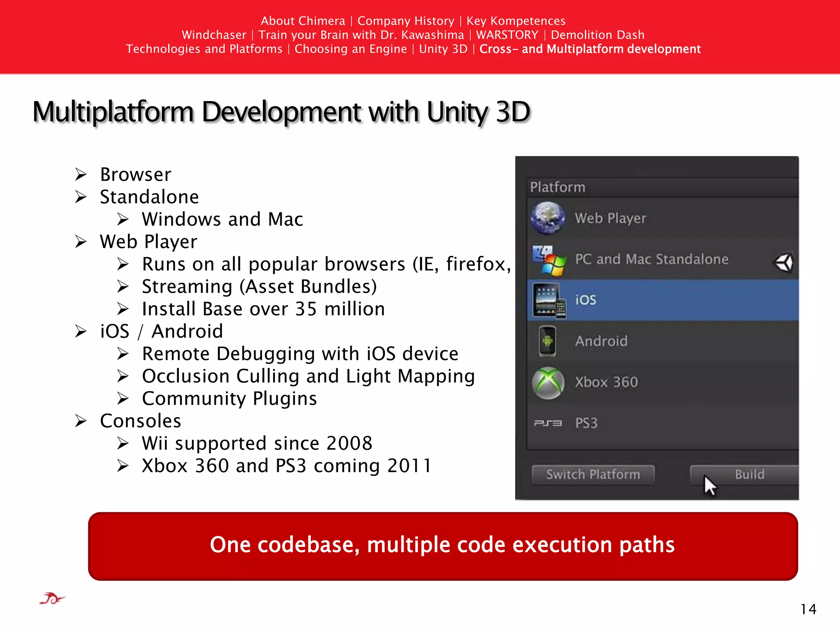
Task: Click the red Chimera logo at bottom left
Action: pos(52,599)
